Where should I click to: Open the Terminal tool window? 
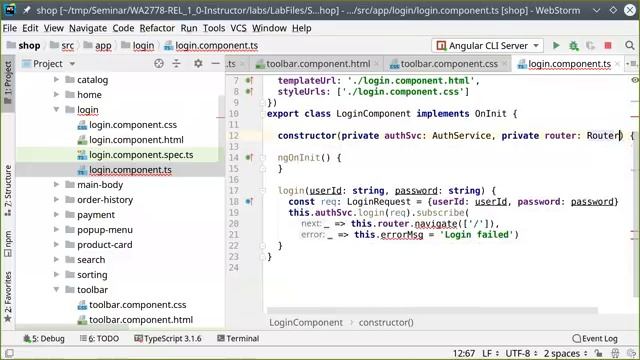238,338
